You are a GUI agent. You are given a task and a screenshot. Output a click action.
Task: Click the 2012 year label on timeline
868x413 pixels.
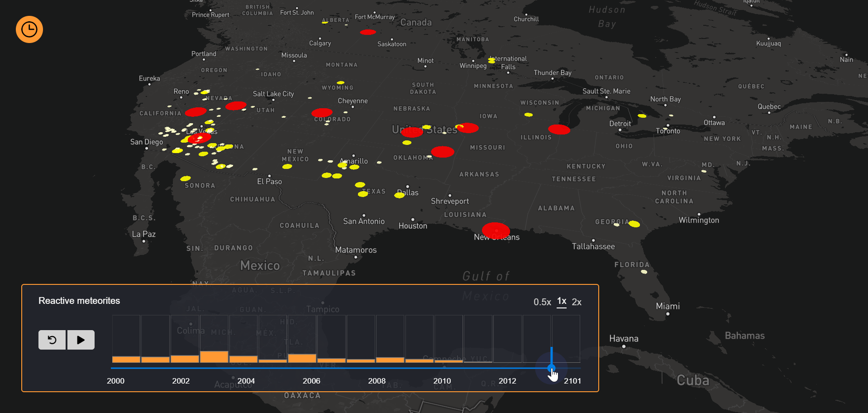(507, 381)
